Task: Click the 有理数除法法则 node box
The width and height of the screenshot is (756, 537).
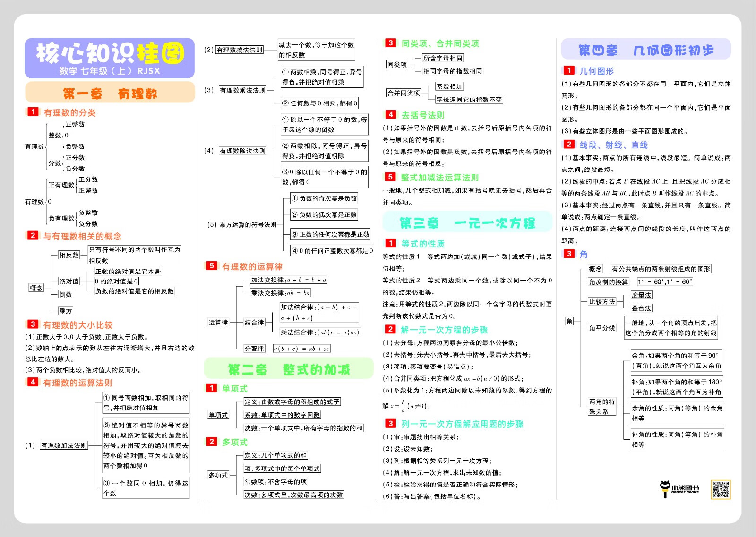Action: (x=242, y=151)
